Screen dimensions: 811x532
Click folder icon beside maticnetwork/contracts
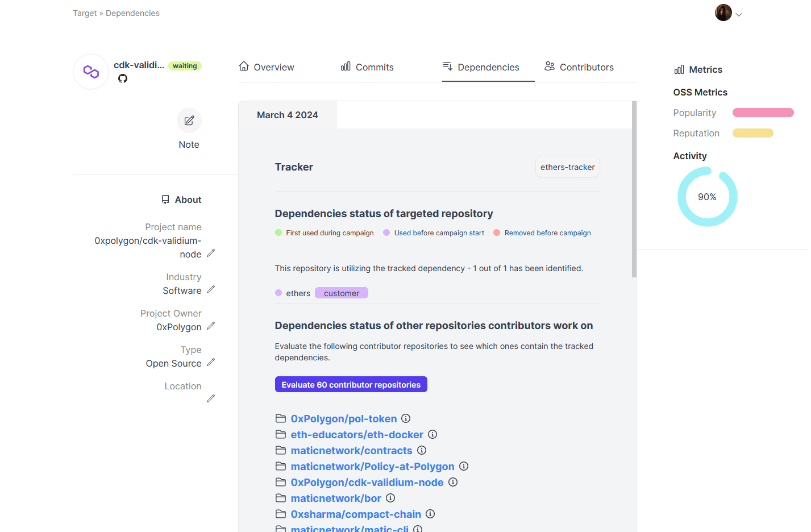[x=281, y=450]
